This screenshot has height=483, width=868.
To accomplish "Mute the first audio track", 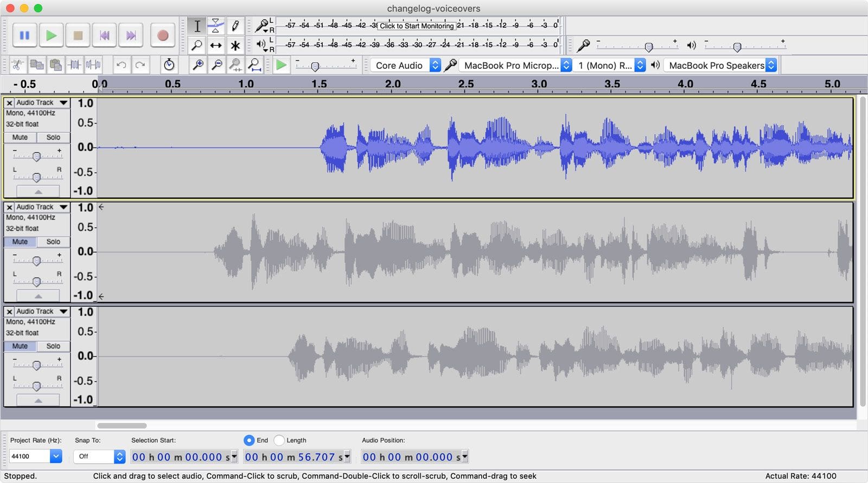I will [20, 137].
